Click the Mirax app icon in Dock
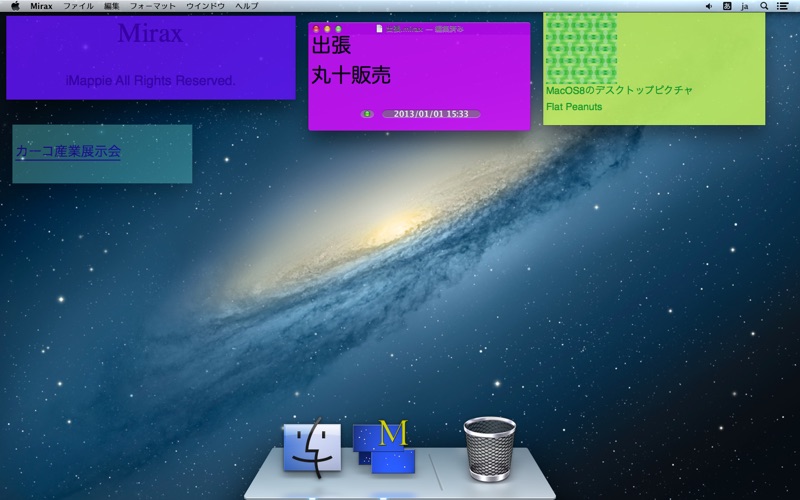The width and height of the screenshot is (800, 500). tap(384, 446)
